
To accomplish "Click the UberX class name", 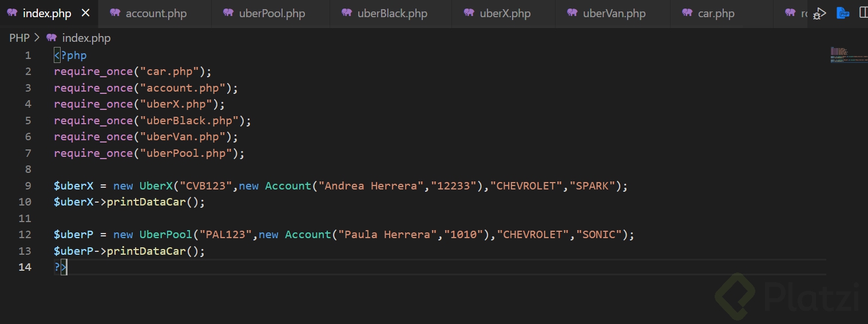I will 156,186.
